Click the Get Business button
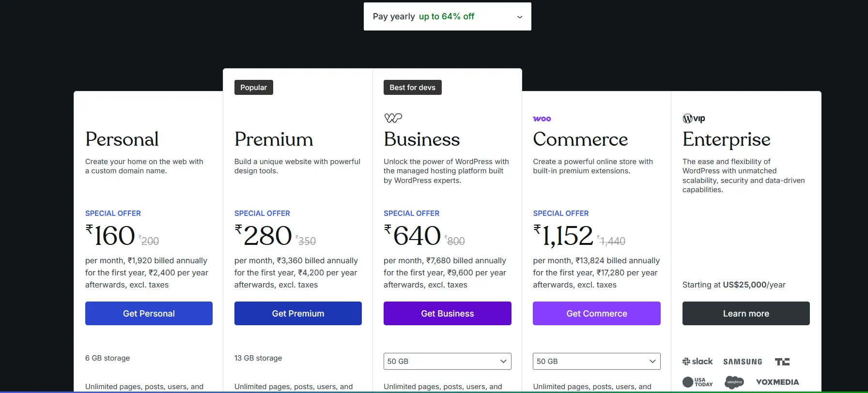 [x=448, y=314]
